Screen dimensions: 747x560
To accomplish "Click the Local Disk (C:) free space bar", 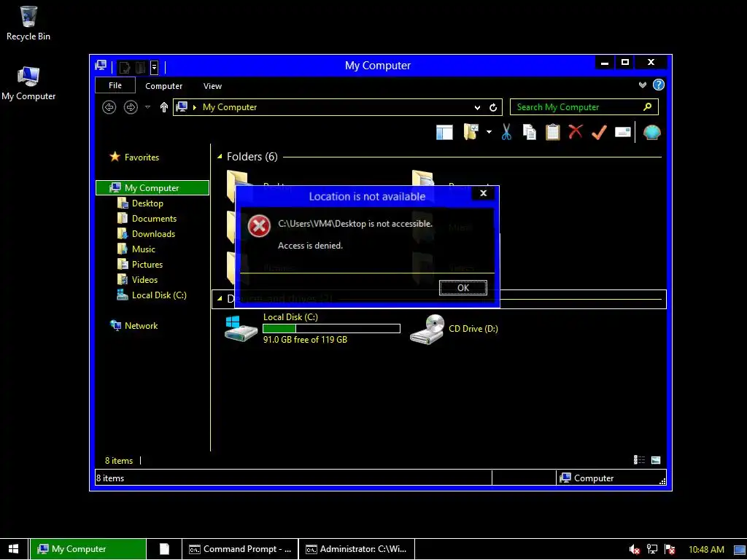I will 332,328.
